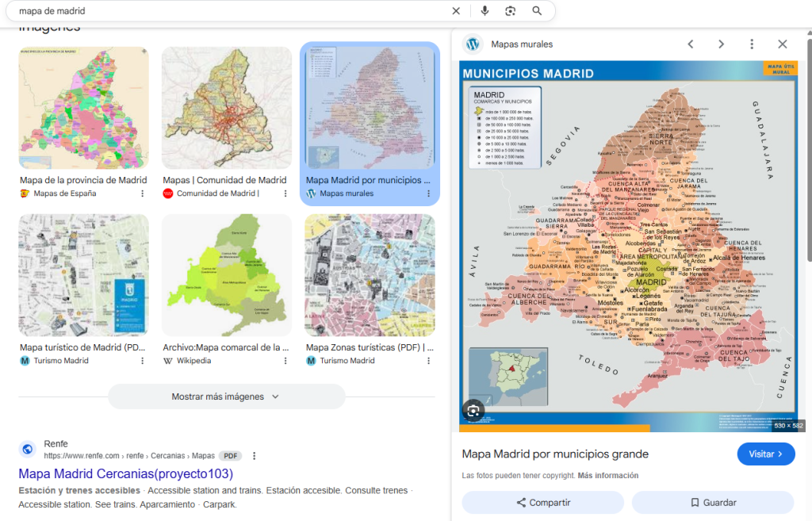Expand Mostrar más imágenes

pos(226,396)
